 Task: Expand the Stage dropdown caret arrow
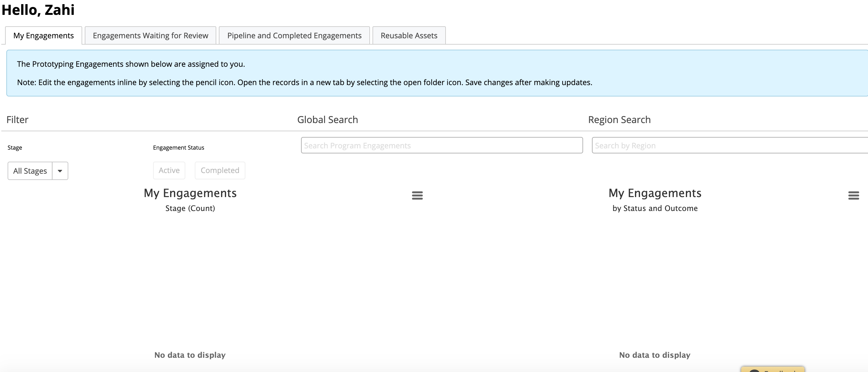click(60, 171)
